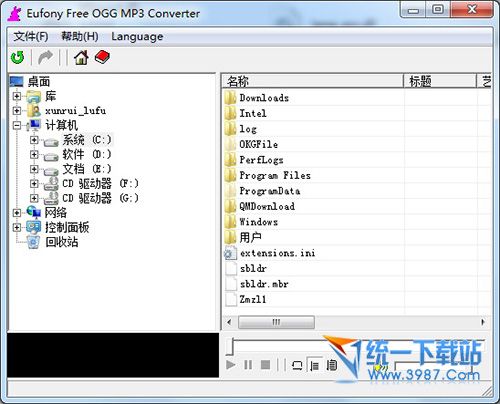The image size is (500, 404).
Task: Expand the CD 驱动器 (G:) node
Action: 34,198
